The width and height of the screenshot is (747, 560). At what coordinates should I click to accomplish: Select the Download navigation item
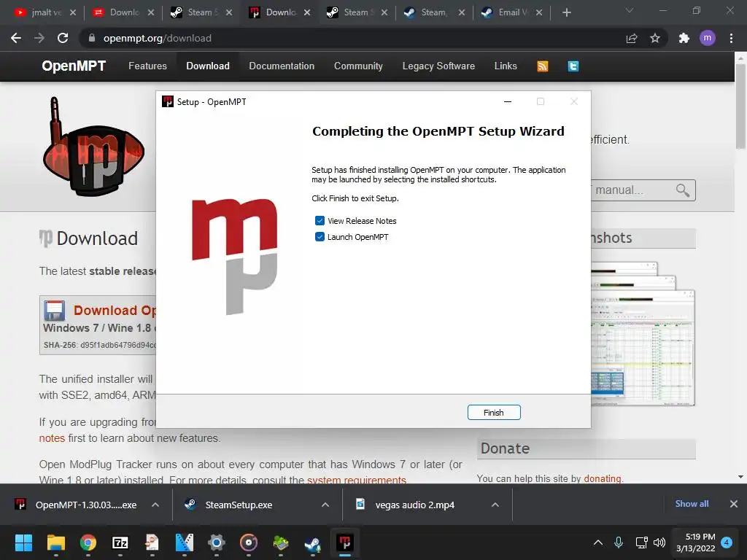pyautogui.click(x=208, y=66)
